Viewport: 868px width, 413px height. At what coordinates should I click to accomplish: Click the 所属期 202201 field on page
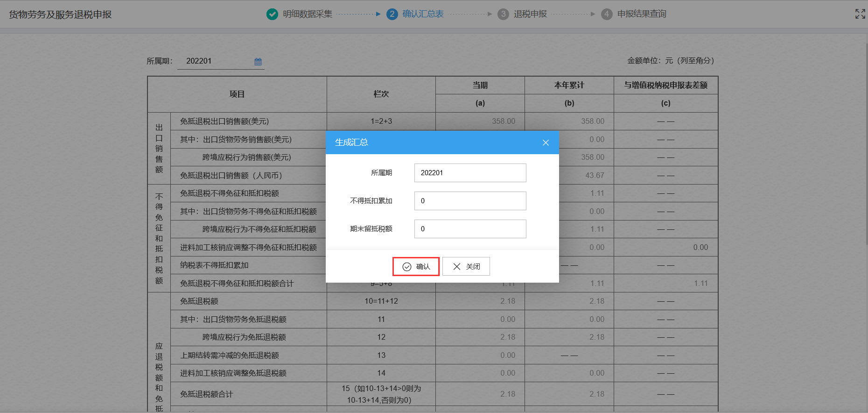pos(221,61)
